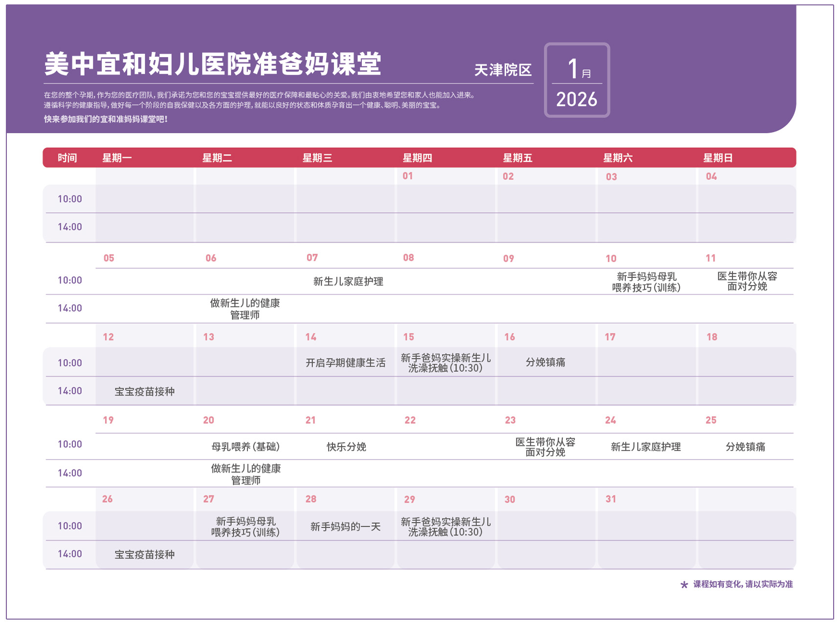
Task: Click the star icon beside the footer note
Action: [x=684, y=584]
